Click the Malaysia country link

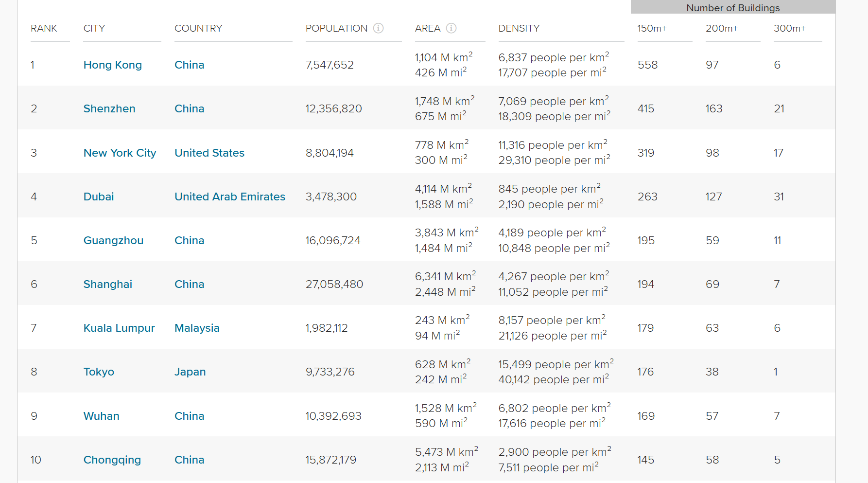click(x=197, y=328)
